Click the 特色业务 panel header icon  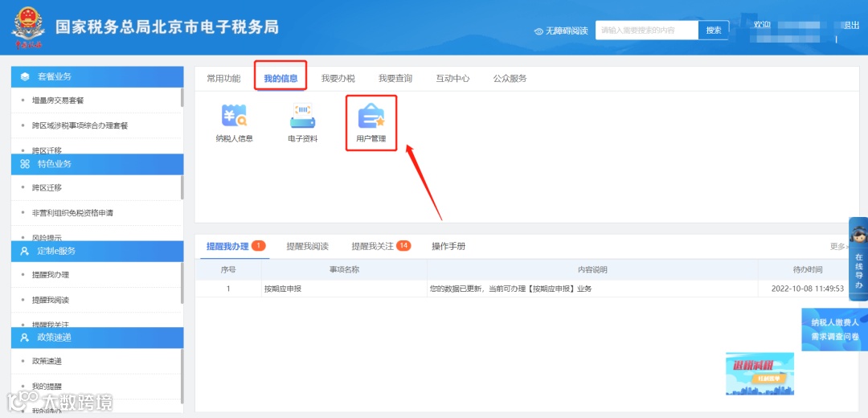point(25,164)
